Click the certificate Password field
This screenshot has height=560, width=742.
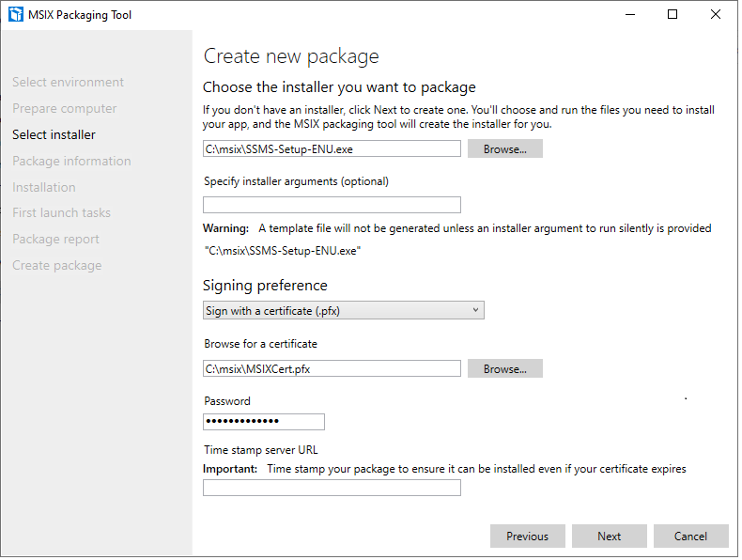click(265, 423)
